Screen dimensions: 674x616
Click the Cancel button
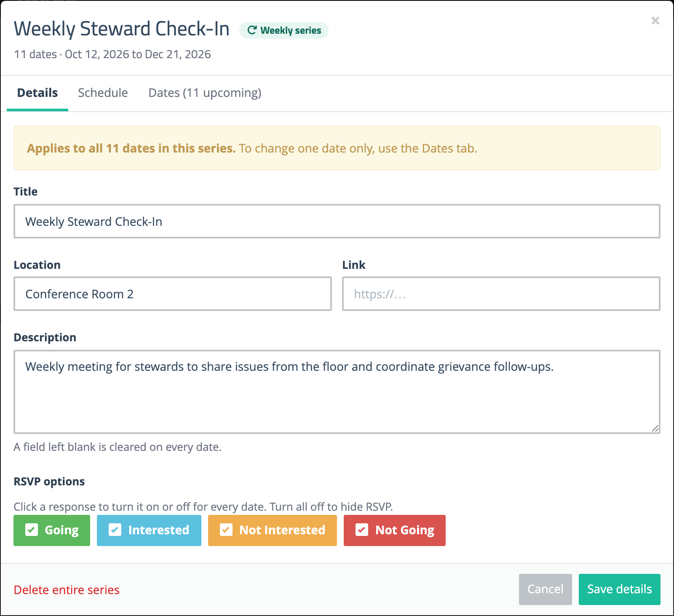click(546, 589)
